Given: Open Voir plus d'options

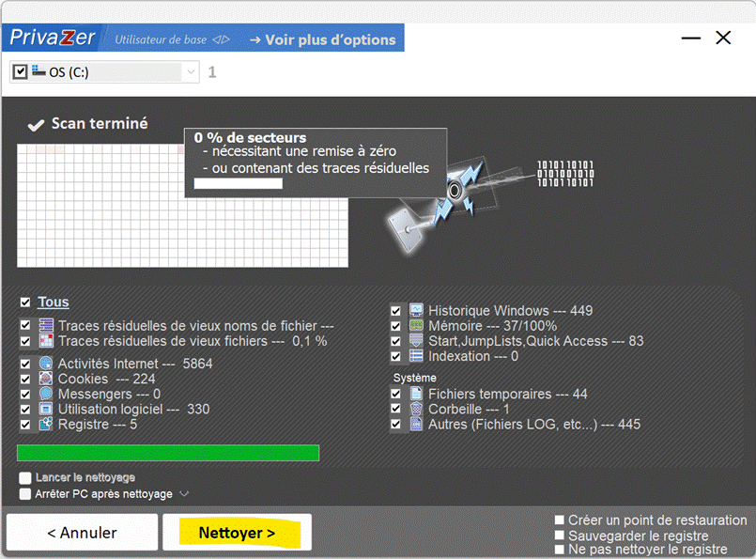Looking at the screenshot, I should pyautogui.click(x=322, y=39).
